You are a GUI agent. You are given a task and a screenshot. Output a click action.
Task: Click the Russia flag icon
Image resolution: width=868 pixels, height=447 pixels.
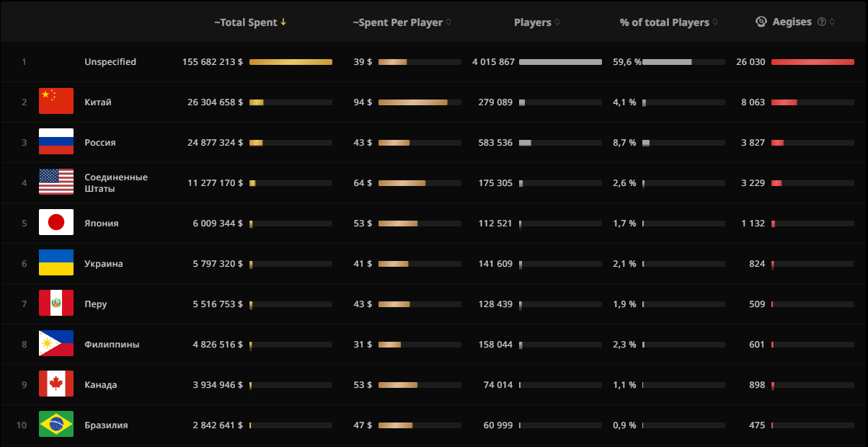tap(56, 142)
